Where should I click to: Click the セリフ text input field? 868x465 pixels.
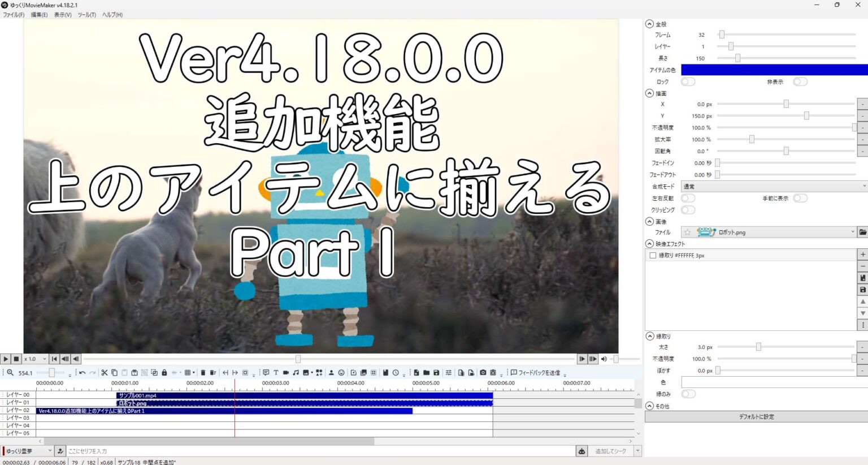click(283, 451)
